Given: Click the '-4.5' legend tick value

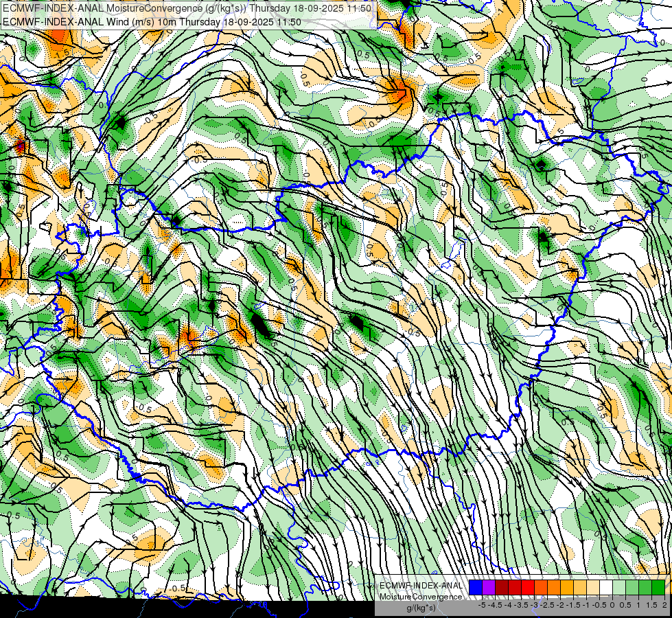Looking at the screenshot, I should click(x=495, y=605).
